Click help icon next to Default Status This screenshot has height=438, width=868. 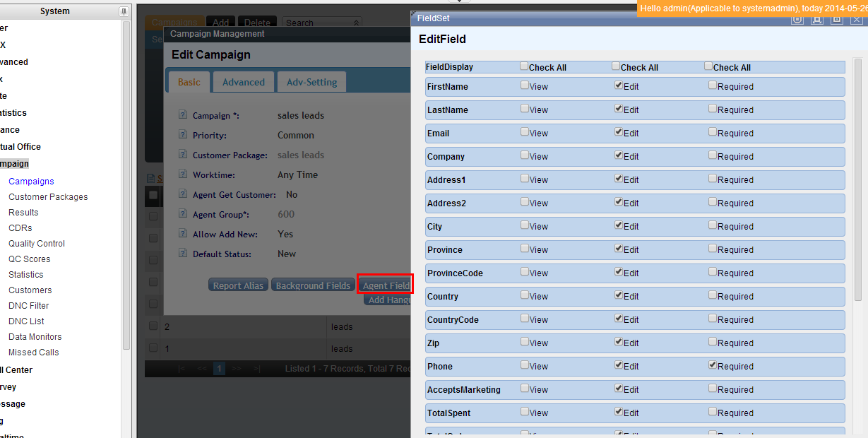182,254
